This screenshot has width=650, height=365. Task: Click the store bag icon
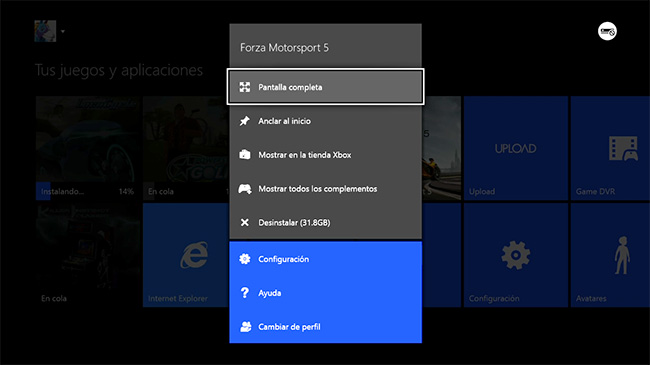click(x=245, y=155)
